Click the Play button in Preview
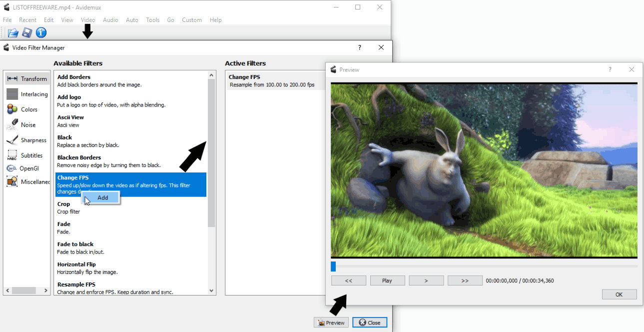This screenshot has height=332, width=644. [x=387, y=280]
